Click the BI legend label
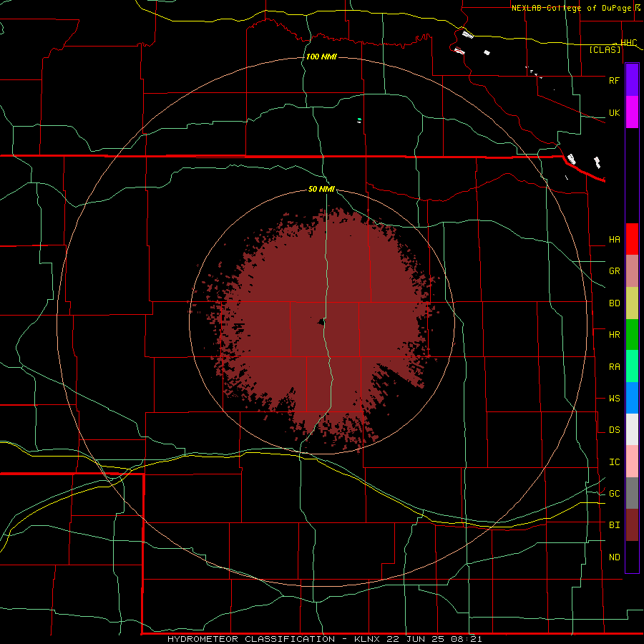The width and height of the screenshot is (644, 644). (614, 525)
